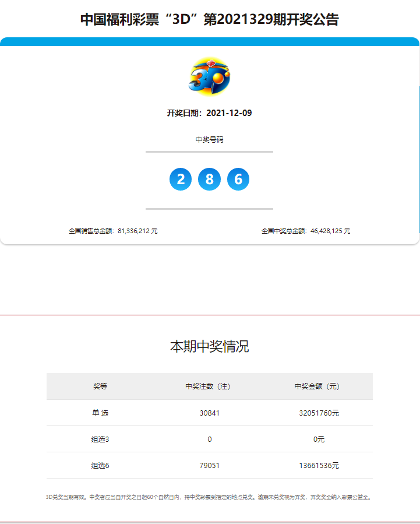Click the 30841 winning count cell
This screenshot has width=420, height=524.
click(x=210, y=413)
